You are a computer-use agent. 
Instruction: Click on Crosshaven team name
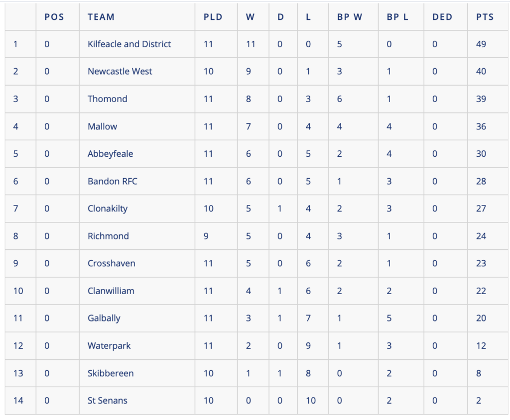pos(111,263)
